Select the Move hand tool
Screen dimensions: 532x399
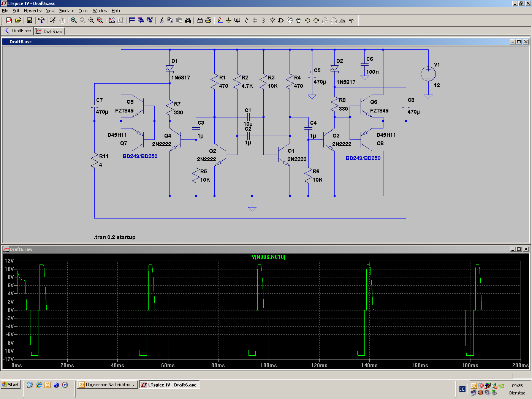(x=290, y=21)
